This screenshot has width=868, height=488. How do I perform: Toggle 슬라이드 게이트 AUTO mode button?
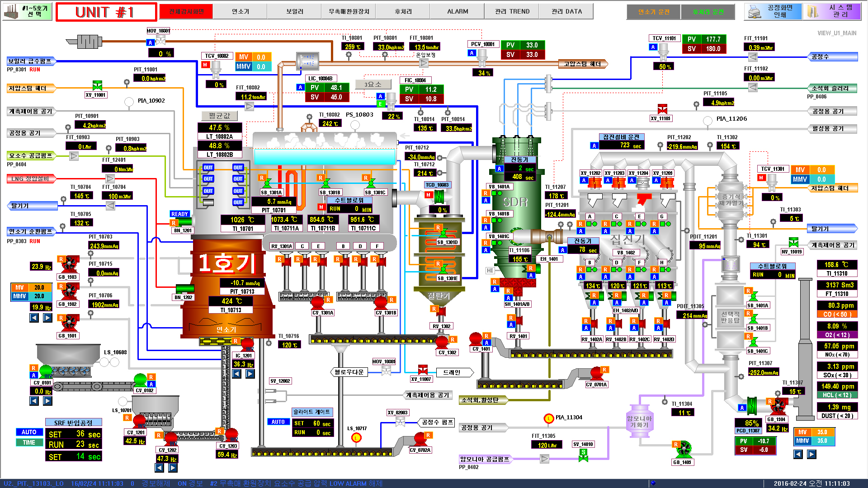coord(278,422)
